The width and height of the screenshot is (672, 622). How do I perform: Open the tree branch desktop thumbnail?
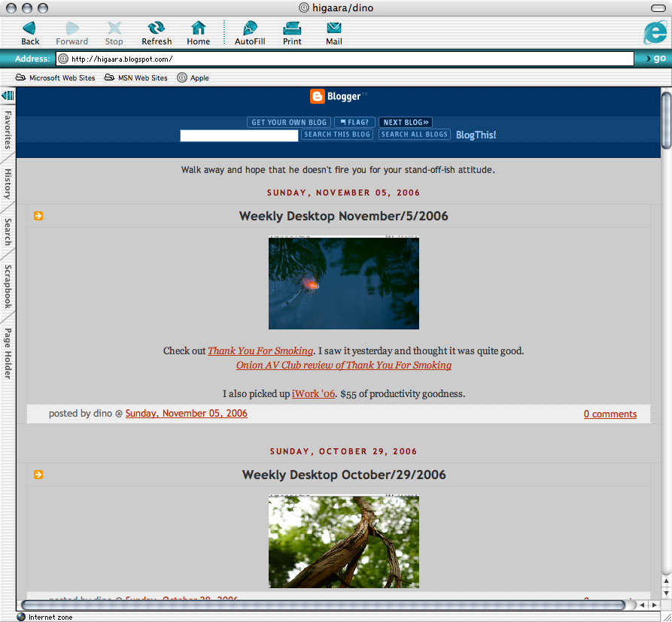tap(344, 541)
